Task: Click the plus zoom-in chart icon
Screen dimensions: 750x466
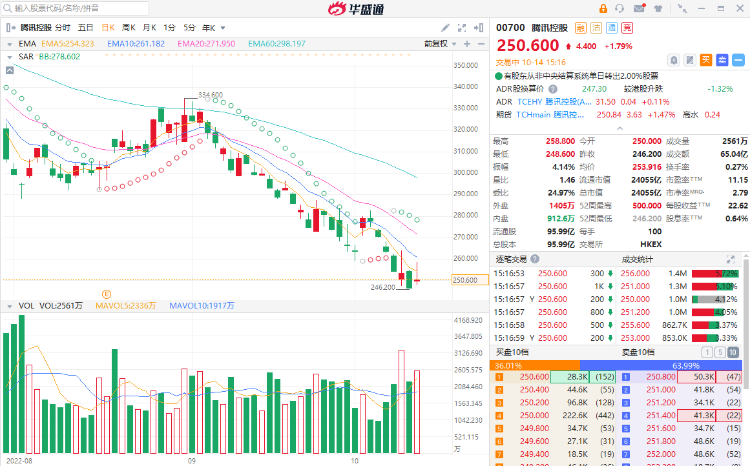Action: [467, 44]
